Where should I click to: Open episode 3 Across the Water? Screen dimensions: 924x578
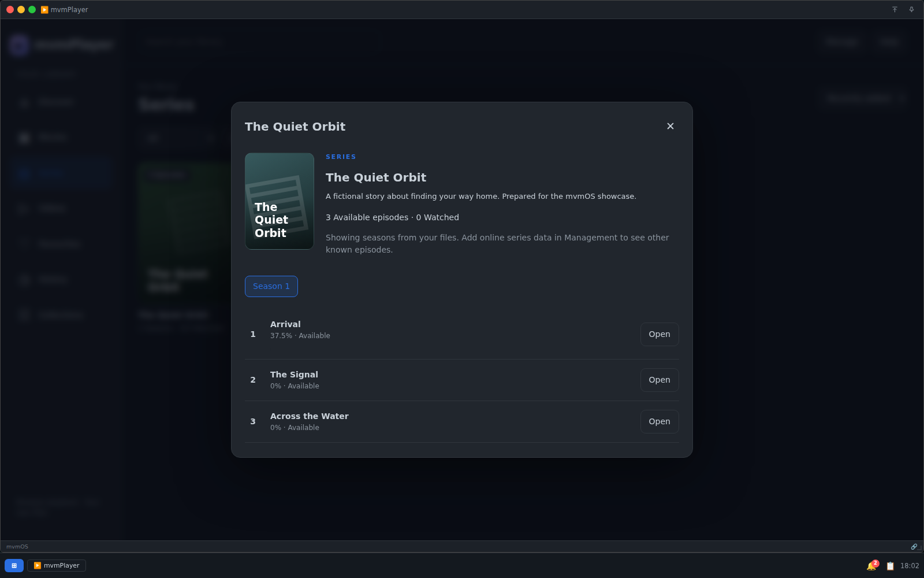coord(660,421)
